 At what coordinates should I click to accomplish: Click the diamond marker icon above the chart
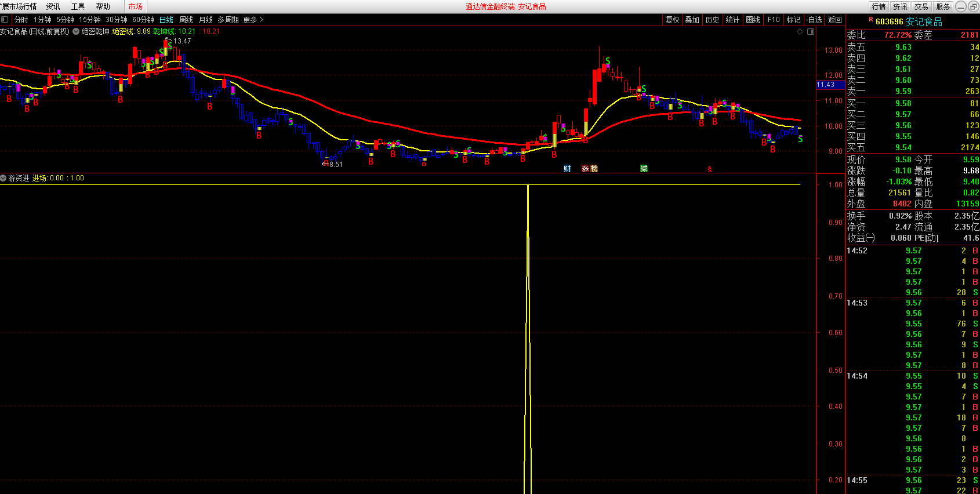pos(800,31)
